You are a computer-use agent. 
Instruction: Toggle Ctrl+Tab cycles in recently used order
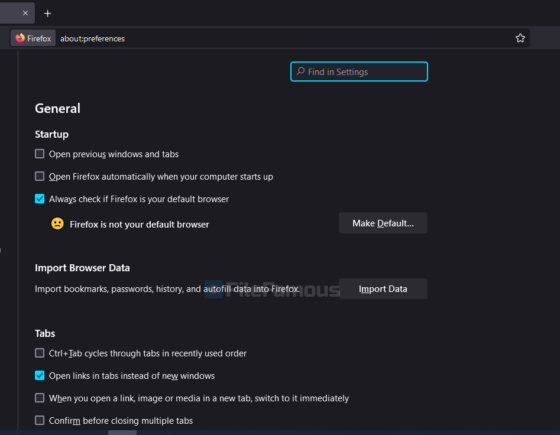tap(40, 353)
